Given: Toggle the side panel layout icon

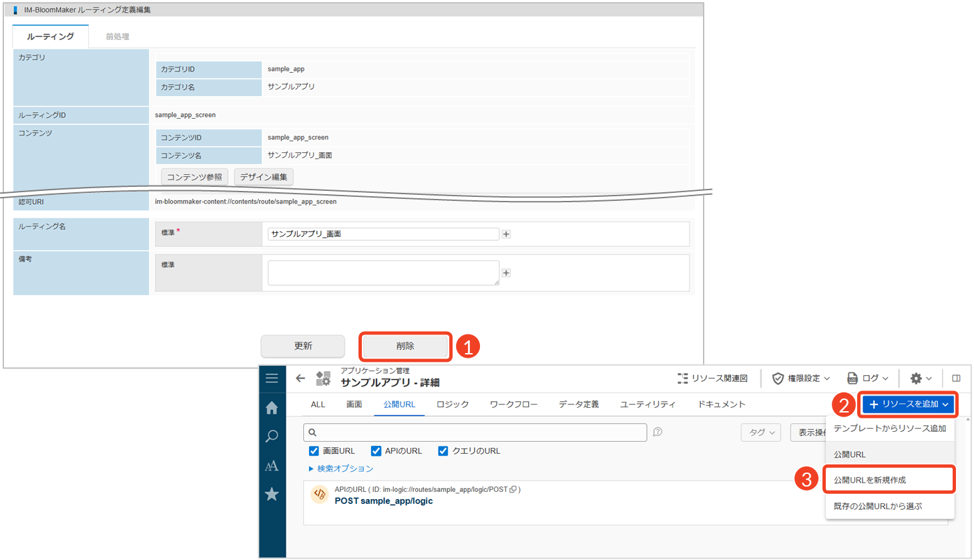Looking at the screenshot, I should (x=956, y=378).
